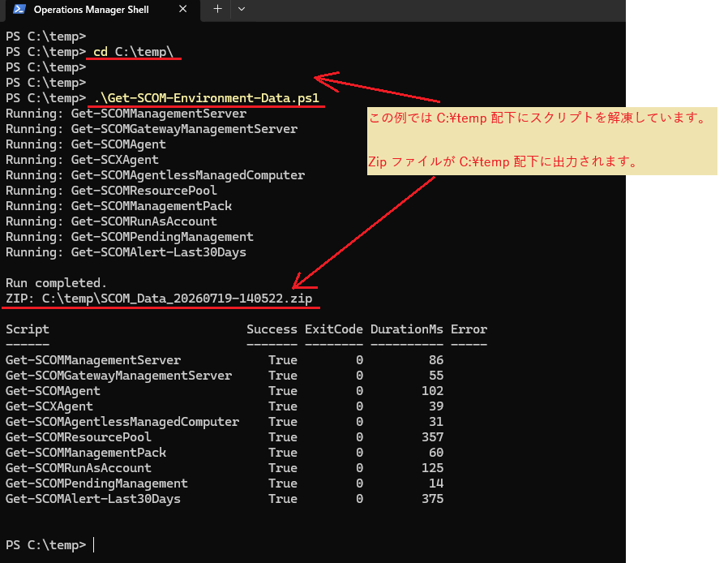Click 'Running: Get-SCOMManagementServer' line
Screen dimensions: 728x563
click(126, 114)
